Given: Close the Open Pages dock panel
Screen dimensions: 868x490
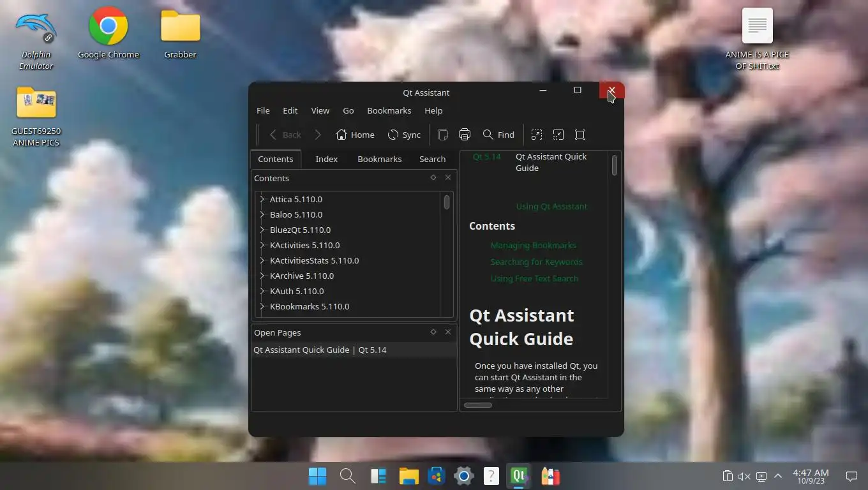Looking at the screenshot, I should [x=448, y=332].
